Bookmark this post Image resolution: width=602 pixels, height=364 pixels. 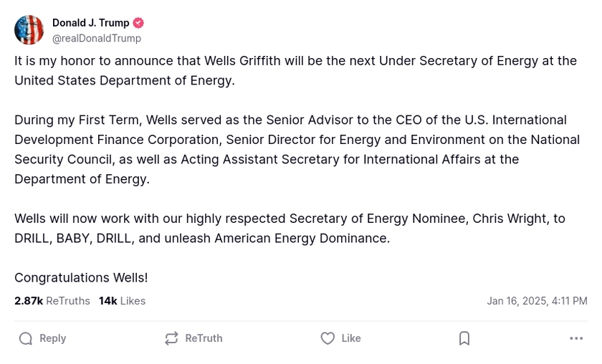[464, 338]
